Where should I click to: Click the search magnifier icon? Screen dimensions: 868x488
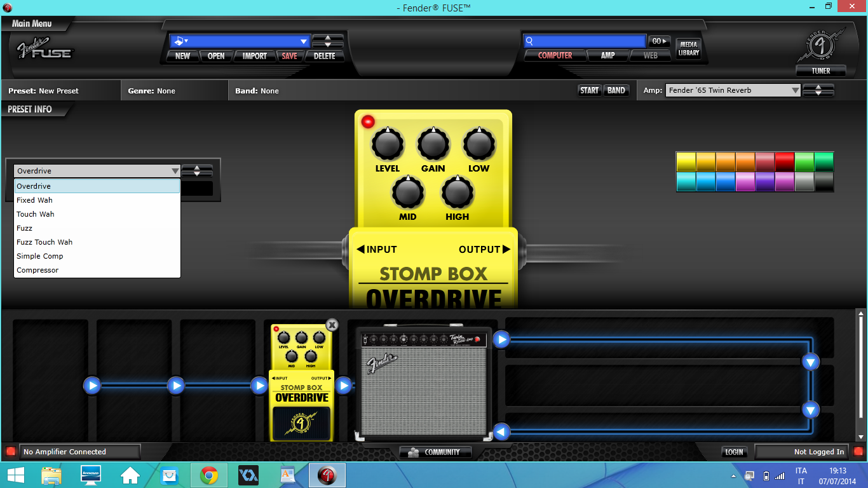coord(529,41)
